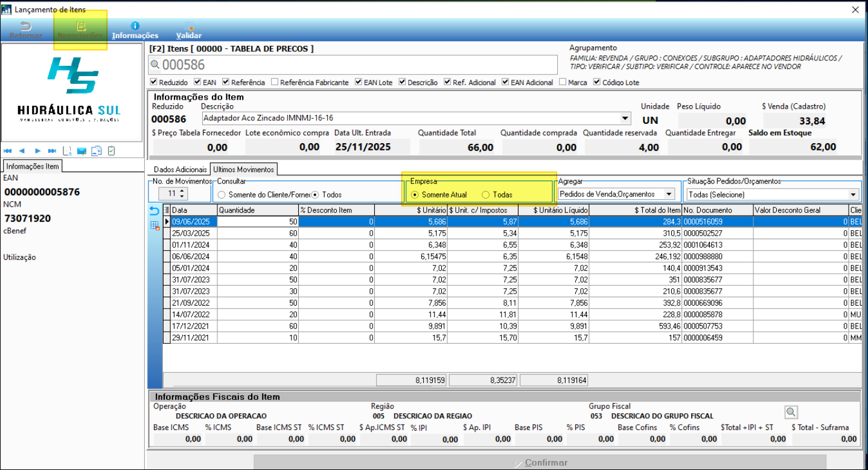
Task: Open fiscal group magnifier search icon
Action: click(791, 412)
